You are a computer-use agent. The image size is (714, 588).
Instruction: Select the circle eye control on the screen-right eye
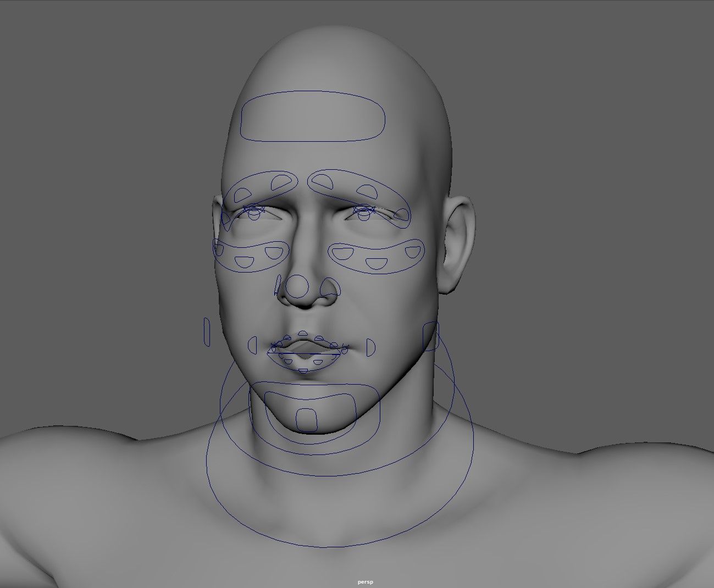363,214
